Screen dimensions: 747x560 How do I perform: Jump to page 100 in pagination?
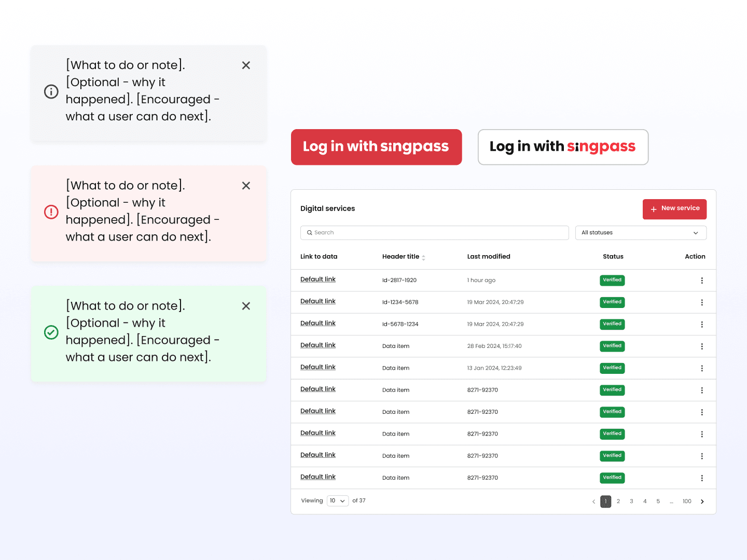[687, 501]
